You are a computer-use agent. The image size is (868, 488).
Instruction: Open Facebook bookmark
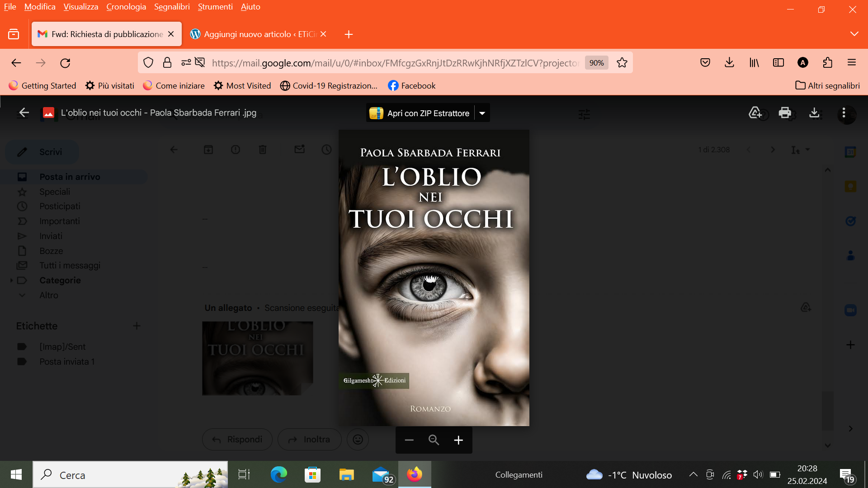point(412,86)
